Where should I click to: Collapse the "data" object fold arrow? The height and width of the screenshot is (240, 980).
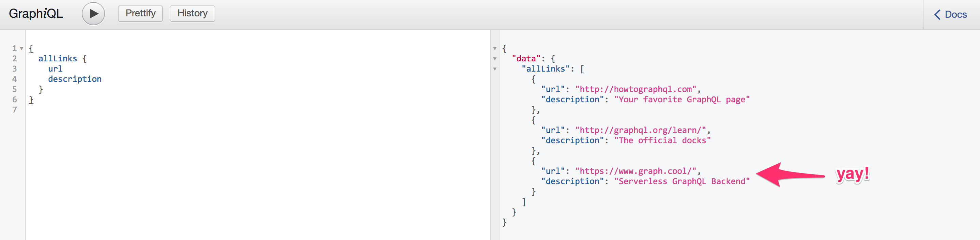495,59
